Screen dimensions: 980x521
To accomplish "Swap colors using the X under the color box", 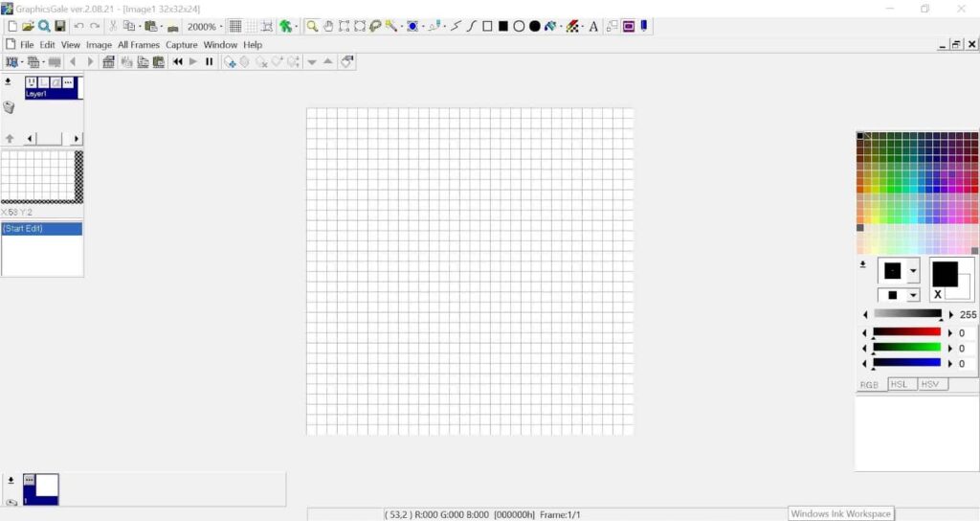I will tap(938, 295).
